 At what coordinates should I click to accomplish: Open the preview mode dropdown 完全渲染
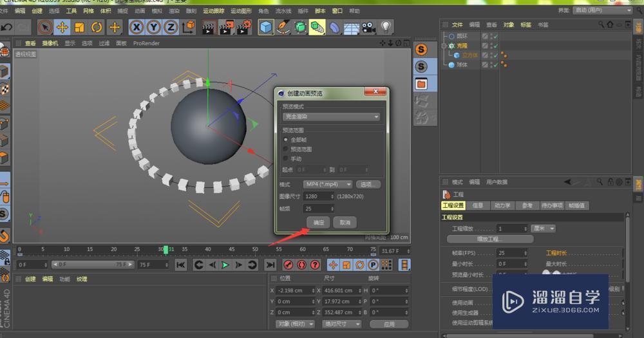click(331, 117)
